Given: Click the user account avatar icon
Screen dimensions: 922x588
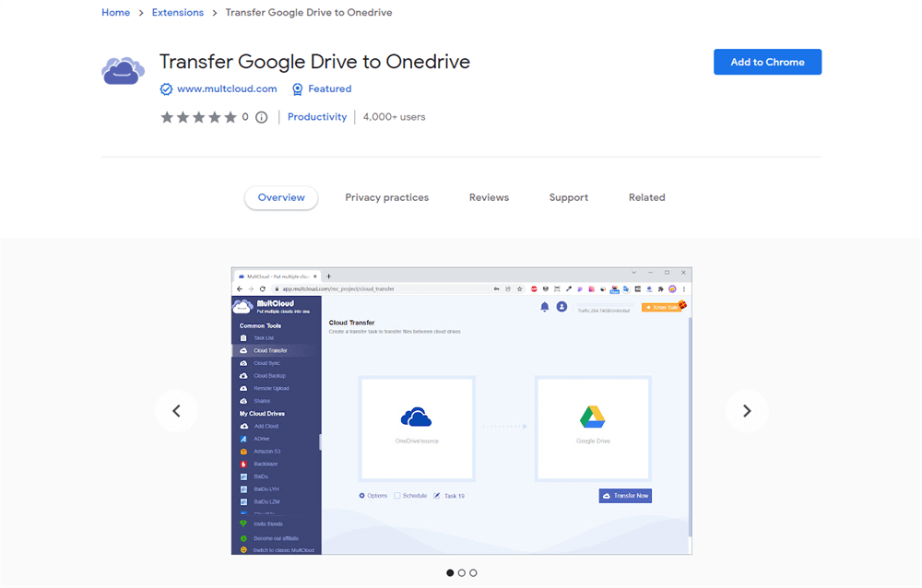Looking at the screenshot, I should coord(561,307).
